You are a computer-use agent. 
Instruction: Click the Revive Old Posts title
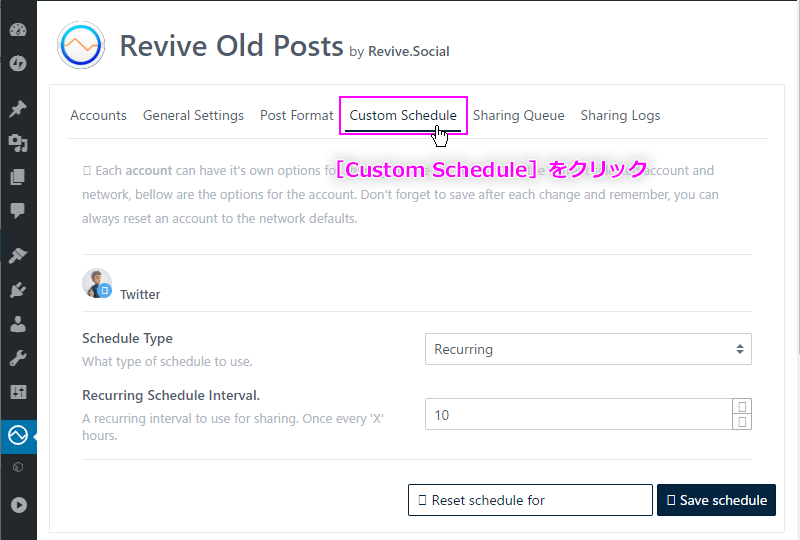pos(231,46)
